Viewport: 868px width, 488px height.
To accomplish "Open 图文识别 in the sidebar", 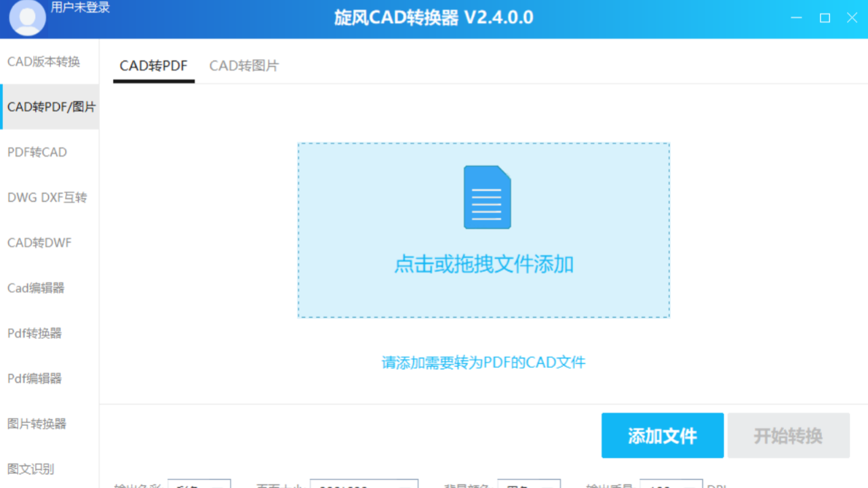I will [31, 469].
